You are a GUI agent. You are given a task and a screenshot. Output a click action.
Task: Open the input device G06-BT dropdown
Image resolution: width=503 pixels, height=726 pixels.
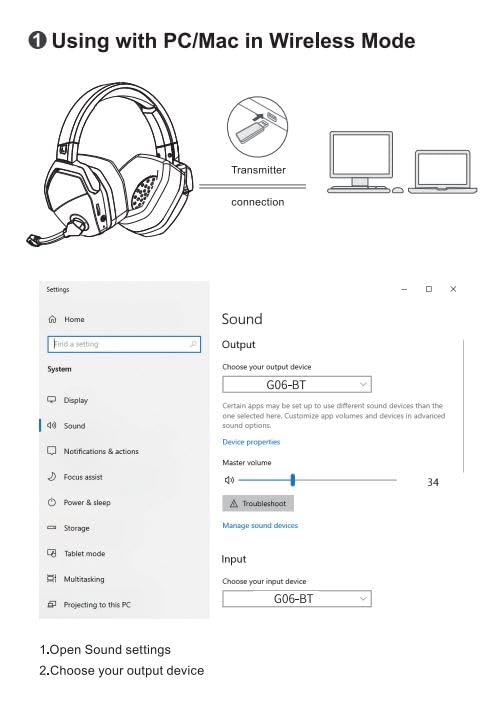[297, 598]
